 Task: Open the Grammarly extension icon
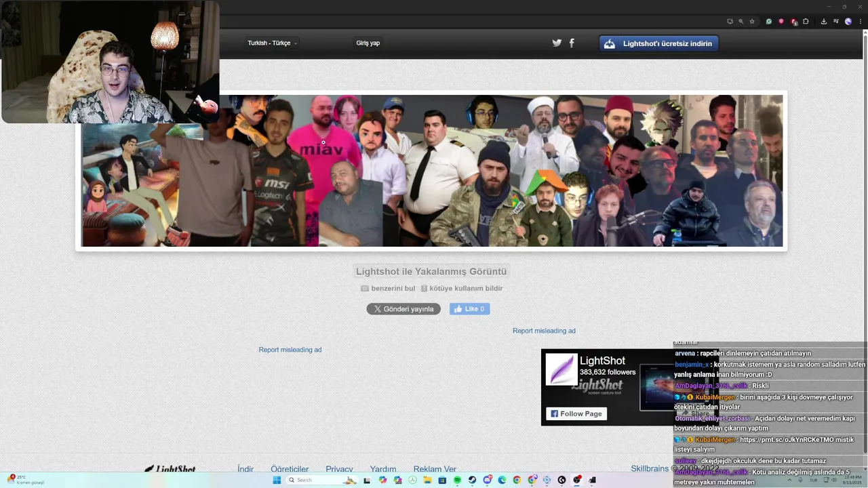pyautogui.click(x=769, y=22)
